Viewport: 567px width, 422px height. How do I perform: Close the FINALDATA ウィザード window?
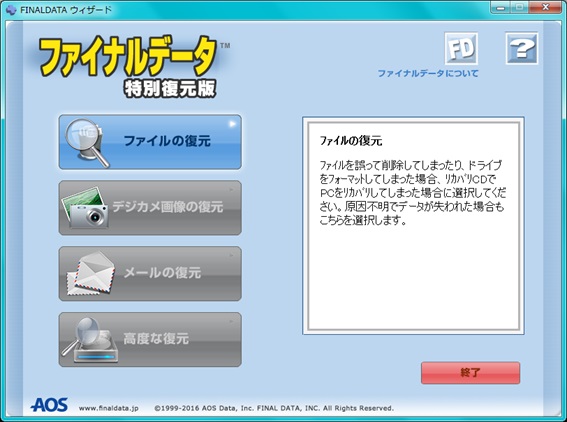click(x=545, y=7)
